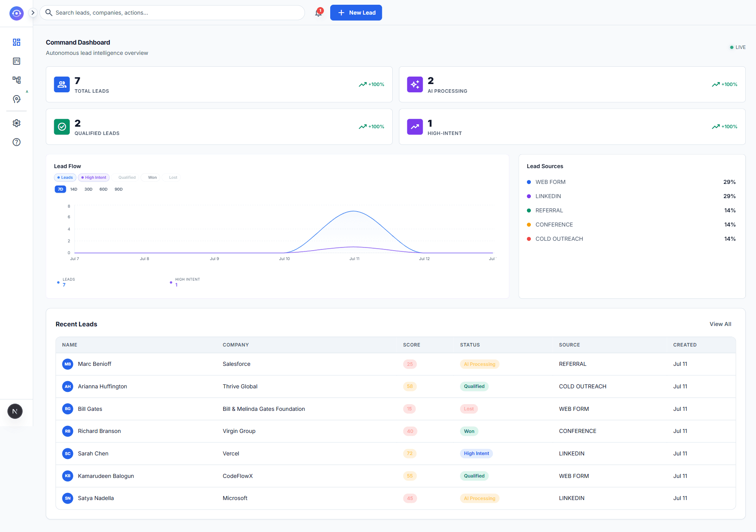The width and height of the screenshot is (756, 532).
Task: Click Richard Branson's Won status badge
Action: 469,431
